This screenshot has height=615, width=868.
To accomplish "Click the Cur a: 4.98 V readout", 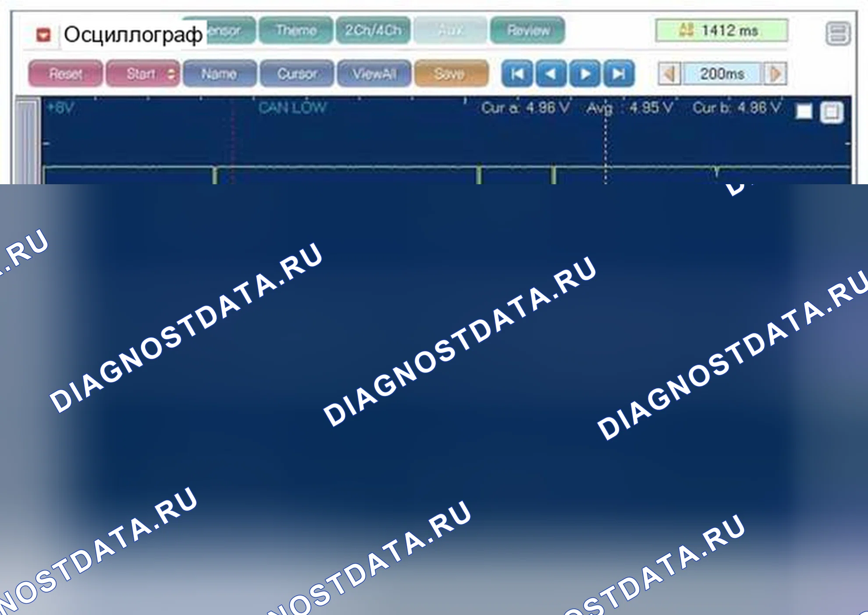I will pyautogui.click(x=525, y=108).
